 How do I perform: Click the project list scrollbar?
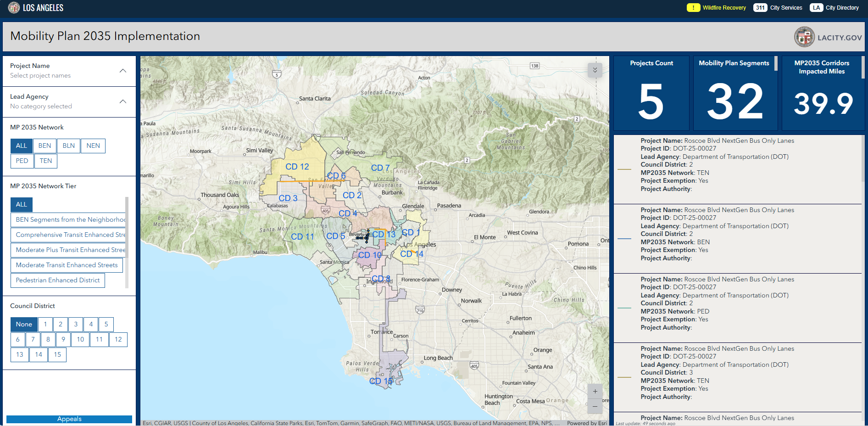[x=863, y=159]
